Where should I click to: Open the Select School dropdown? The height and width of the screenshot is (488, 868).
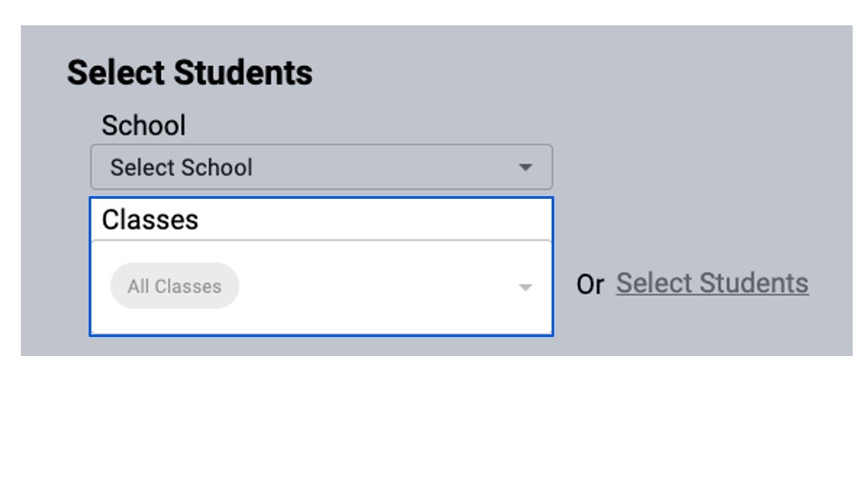click(x=321, y=167)
